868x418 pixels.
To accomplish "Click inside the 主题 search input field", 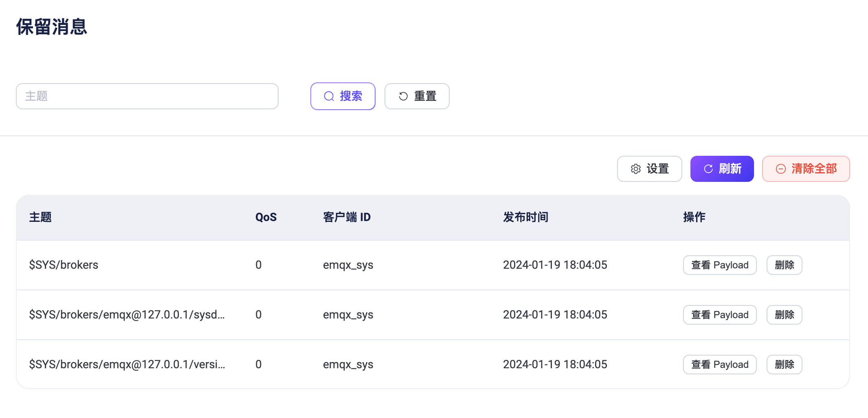I will [x=147, y=96].
